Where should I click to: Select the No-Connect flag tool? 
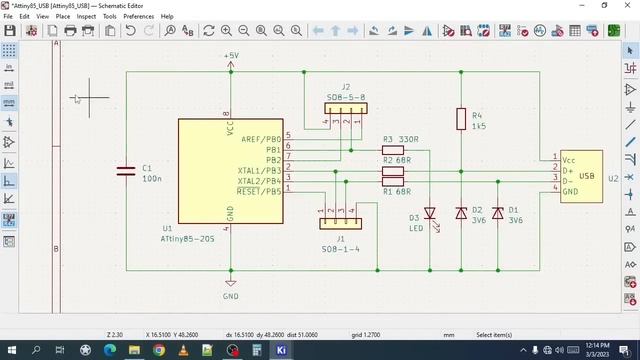point(630,177)
